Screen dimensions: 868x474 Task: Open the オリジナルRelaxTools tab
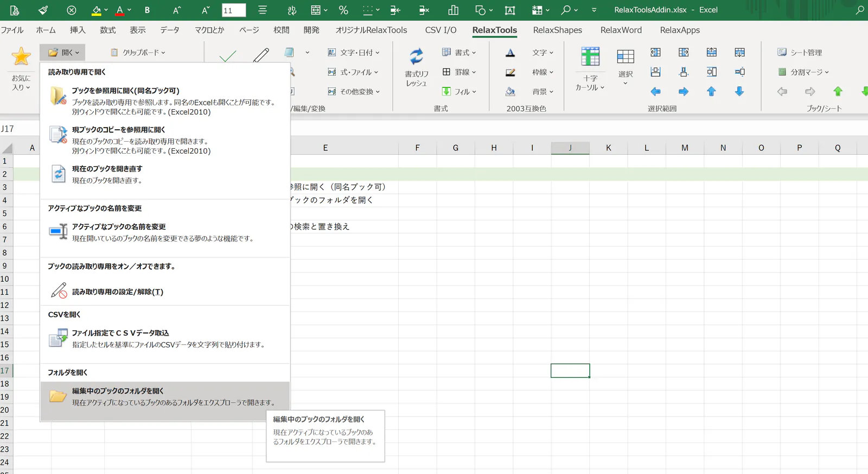click(371, 30)
